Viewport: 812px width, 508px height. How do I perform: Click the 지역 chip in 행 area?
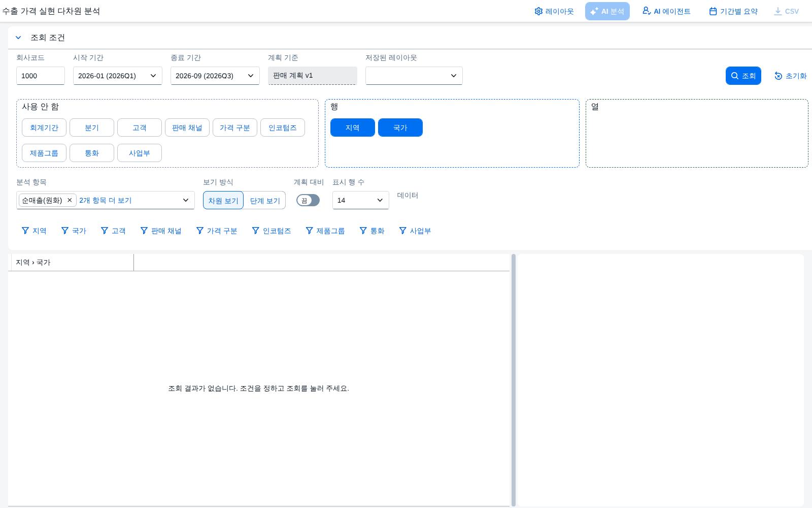pos(353,128)
